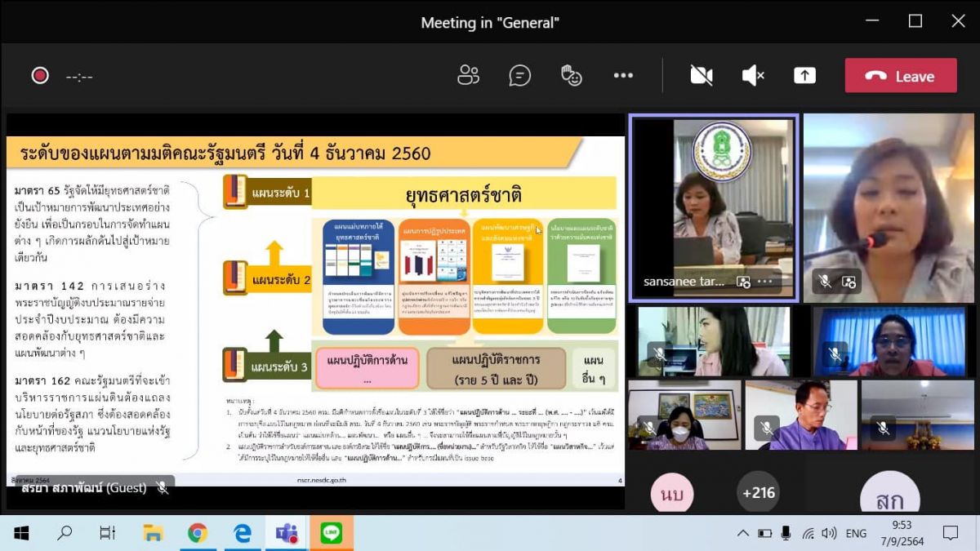Open the Windows notification center
980x551 pixels.
click(950, 533)
